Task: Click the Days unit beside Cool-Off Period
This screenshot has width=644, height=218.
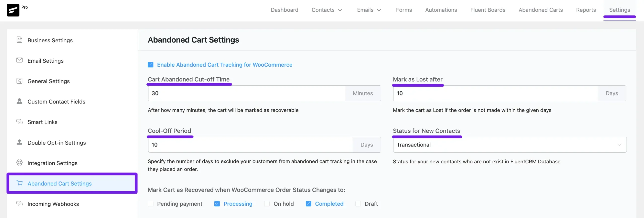Action: tap(367, 145)
